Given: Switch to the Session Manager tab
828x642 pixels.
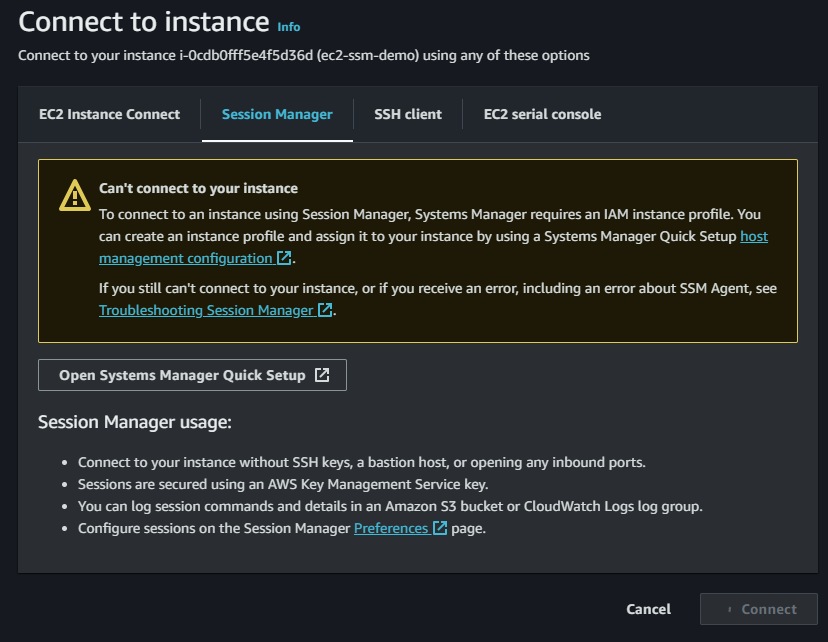Looking at the screenshot, I should tap(277, 114).
